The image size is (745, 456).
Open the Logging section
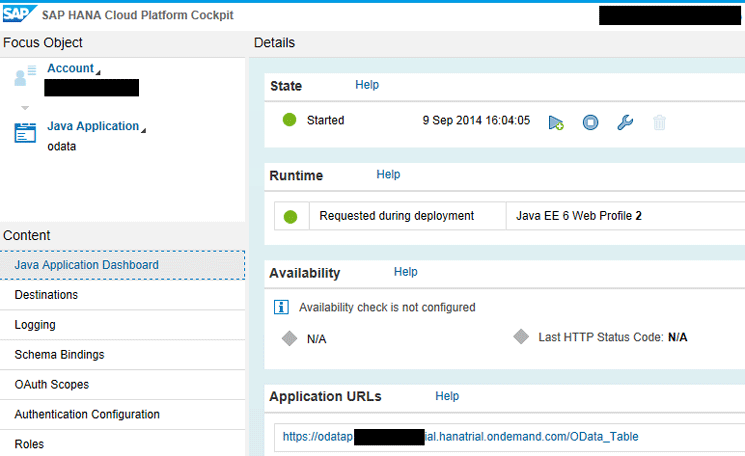click(x=123, y=325)
